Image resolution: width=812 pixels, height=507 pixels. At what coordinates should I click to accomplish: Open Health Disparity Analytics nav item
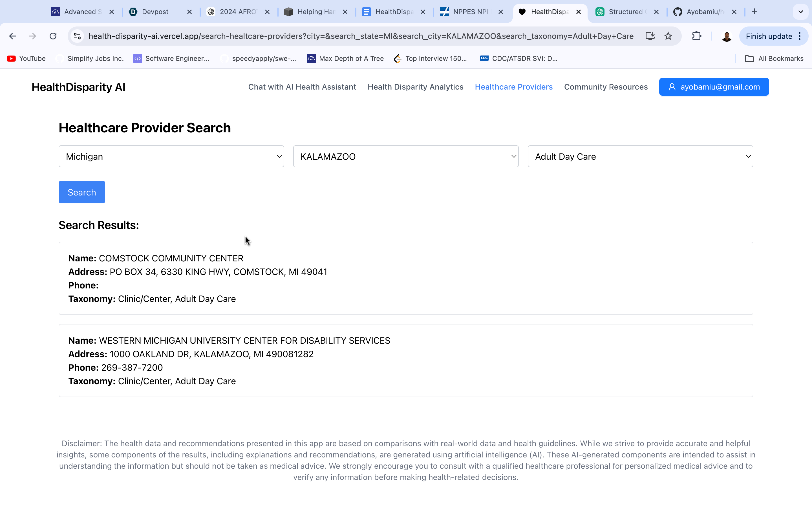click(x=415, y=87)
